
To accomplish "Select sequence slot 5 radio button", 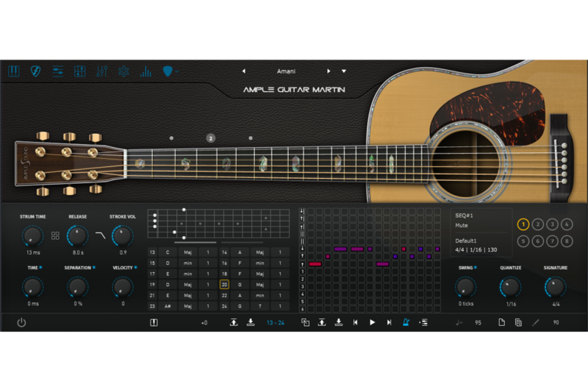I will click(x=523, y=241).
